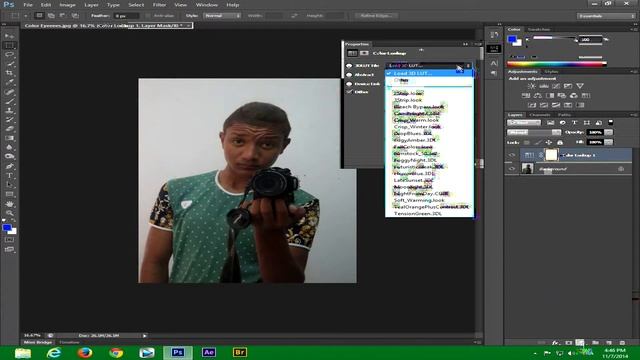This screenshot has width=640, height=360.
Task: Switch to the Swatches tab
Action: tap(539, 29)
